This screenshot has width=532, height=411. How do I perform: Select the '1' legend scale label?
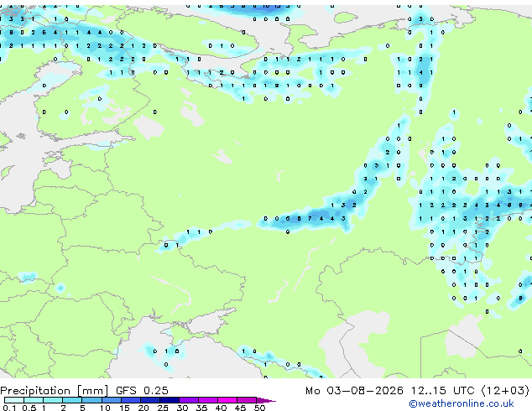[x=44, y=408]
